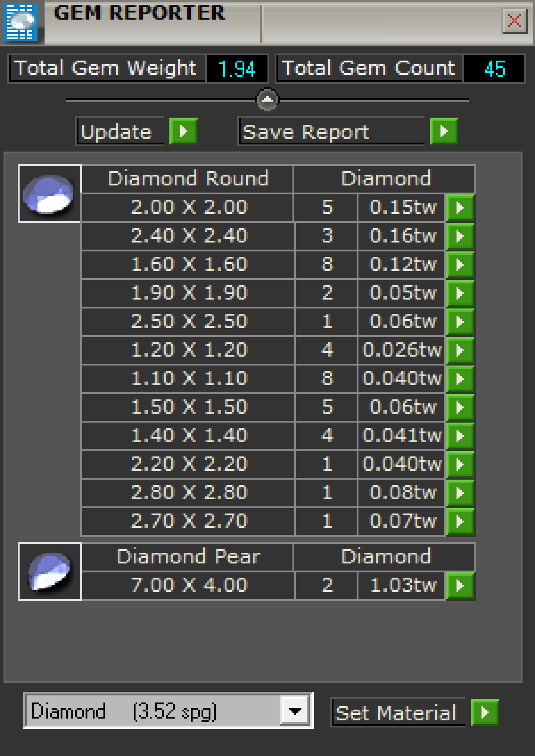Viewport: 535px width, 756px height.
Task: Click green arrow for 2.00 X 2.00 row
Action: [x=460, y=208]
